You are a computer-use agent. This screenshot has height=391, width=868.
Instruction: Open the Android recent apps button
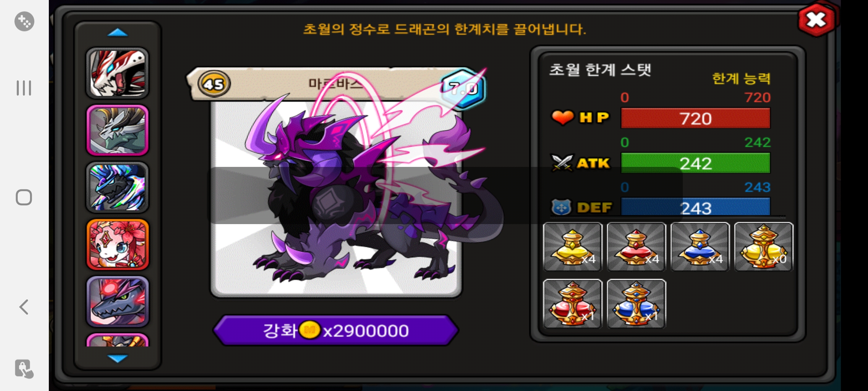click(24, 88)
